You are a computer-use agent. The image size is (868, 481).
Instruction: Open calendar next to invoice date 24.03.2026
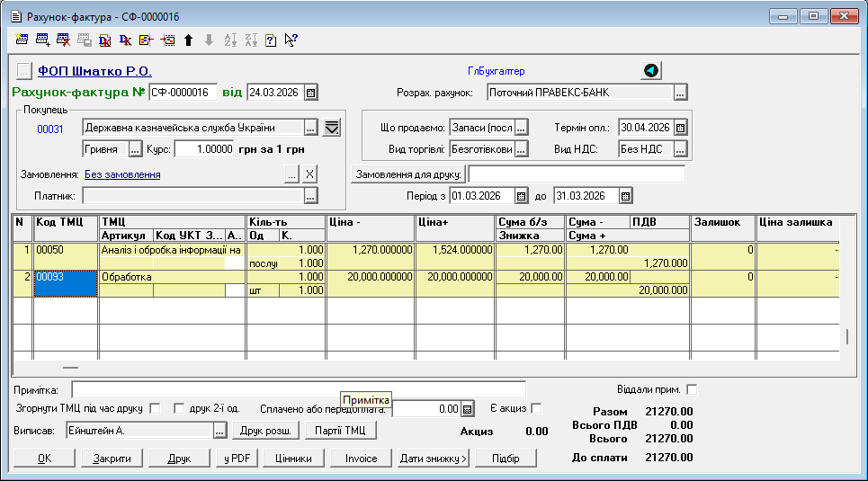point(311,92)
